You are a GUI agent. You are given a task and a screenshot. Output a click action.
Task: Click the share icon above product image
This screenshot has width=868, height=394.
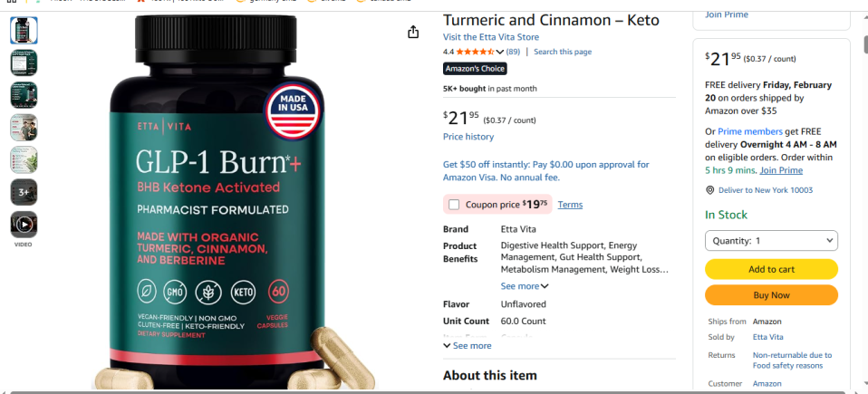(x=413, y=32)
